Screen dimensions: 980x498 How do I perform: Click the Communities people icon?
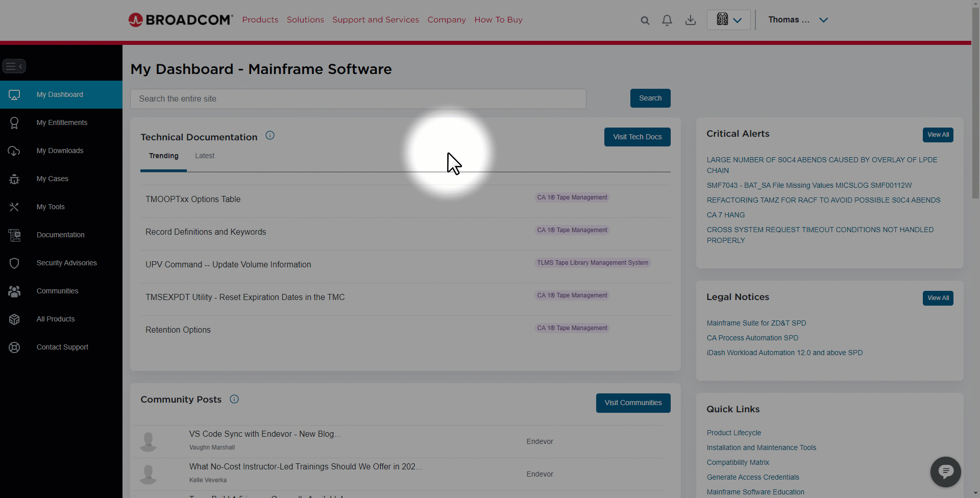click(x=14, y=291)
